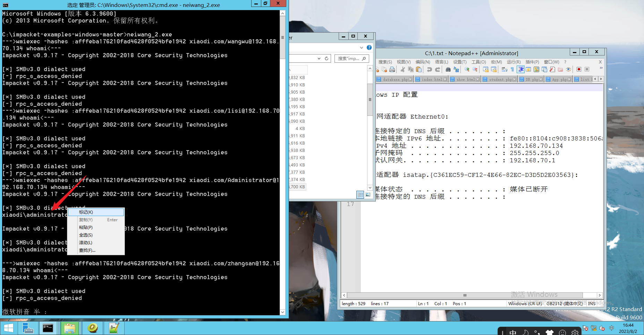Choose 复制(Y) from the context menu
644x335 pixels.
tap(86, 220)
